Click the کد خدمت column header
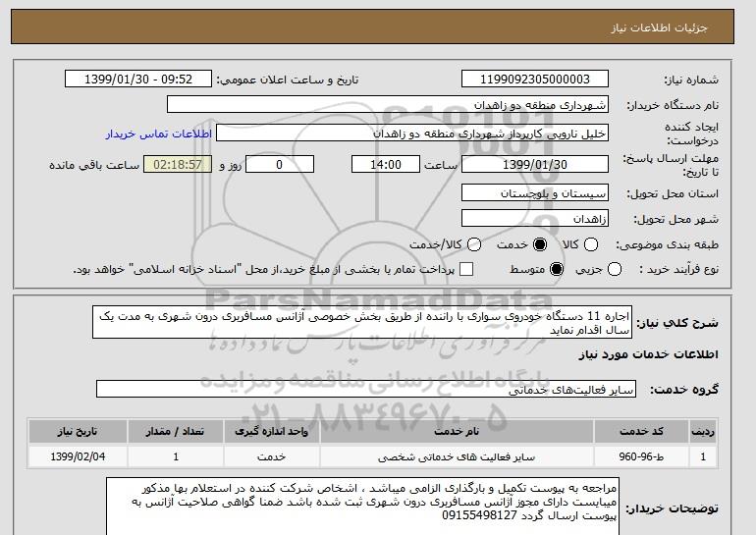 [x=641, y=431]
